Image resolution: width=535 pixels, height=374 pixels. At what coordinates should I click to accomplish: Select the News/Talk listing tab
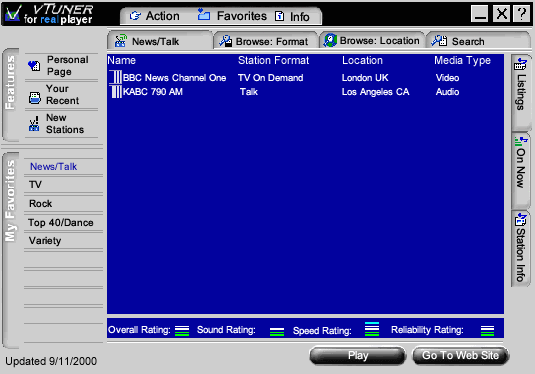160,41
